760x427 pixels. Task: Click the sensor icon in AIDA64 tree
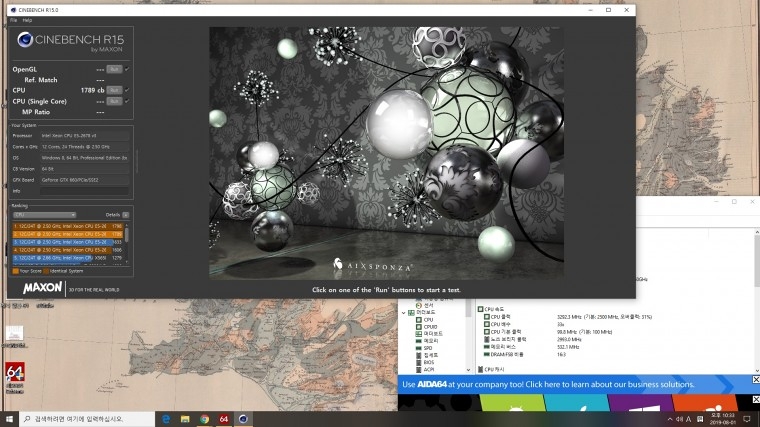click(419, 306)
